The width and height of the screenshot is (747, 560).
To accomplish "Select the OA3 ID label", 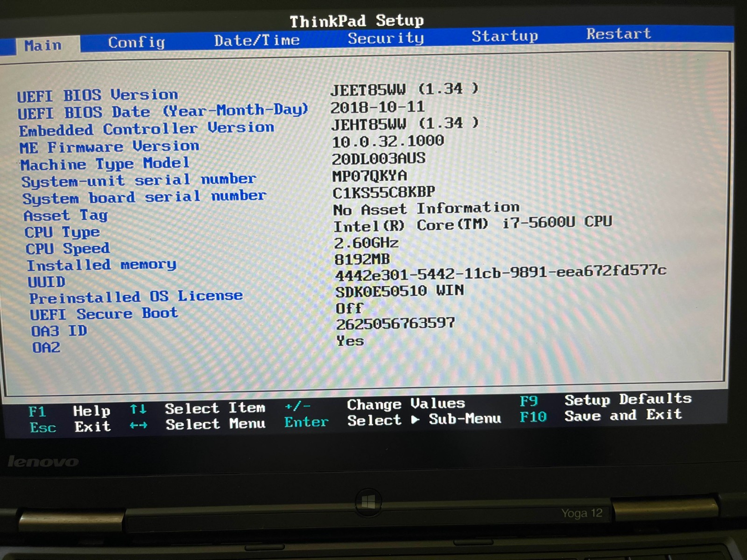I will coord(59,331).
